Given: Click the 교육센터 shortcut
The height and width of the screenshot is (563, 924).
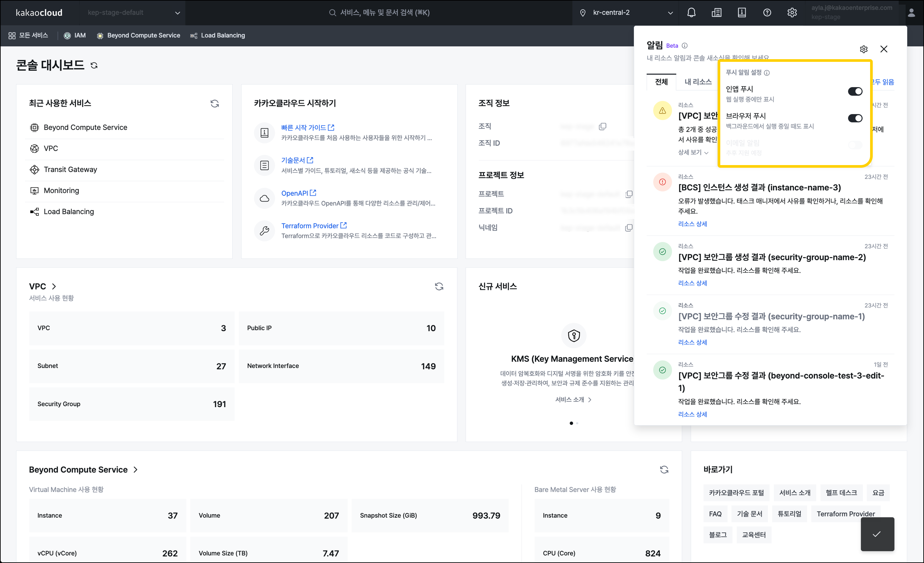Looking at the screenshot, I should (754, 535).
